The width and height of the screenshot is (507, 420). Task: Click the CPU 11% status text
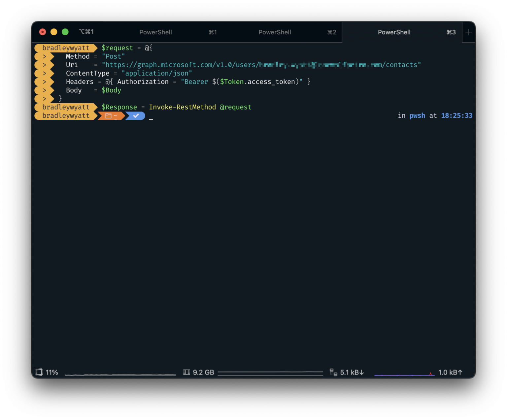(x=52, y=372)
